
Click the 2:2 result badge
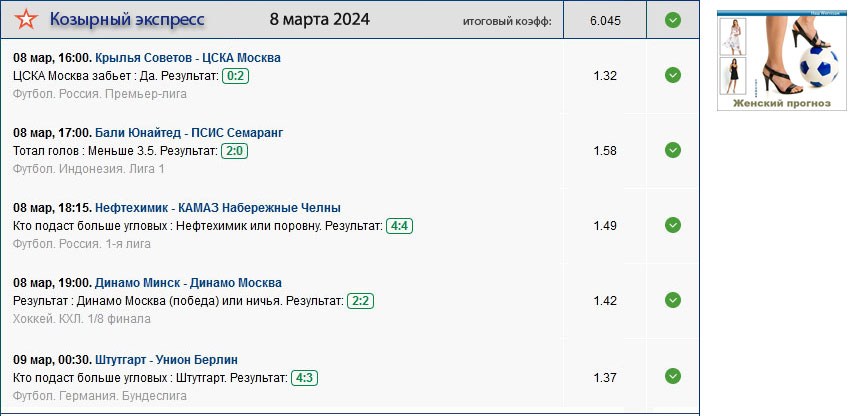(360, 301)
